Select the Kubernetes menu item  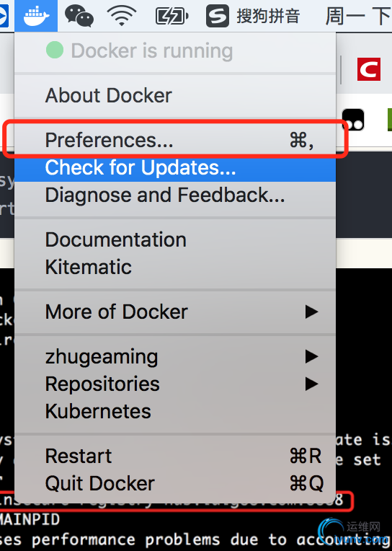[x=175, y=412]
